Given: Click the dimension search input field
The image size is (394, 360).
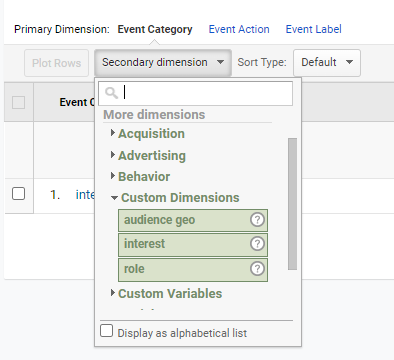Looking at the screenshot, I should pos(196,93).
